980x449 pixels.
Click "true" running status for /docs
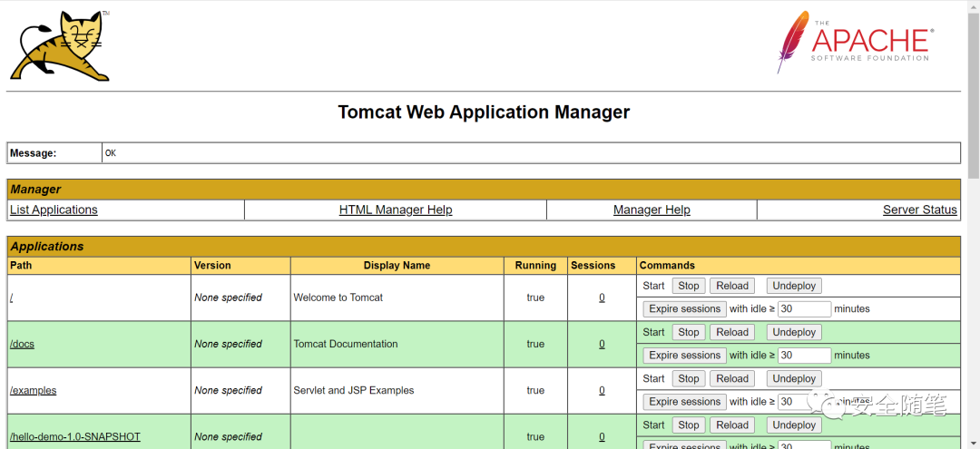tap(535, 344)
